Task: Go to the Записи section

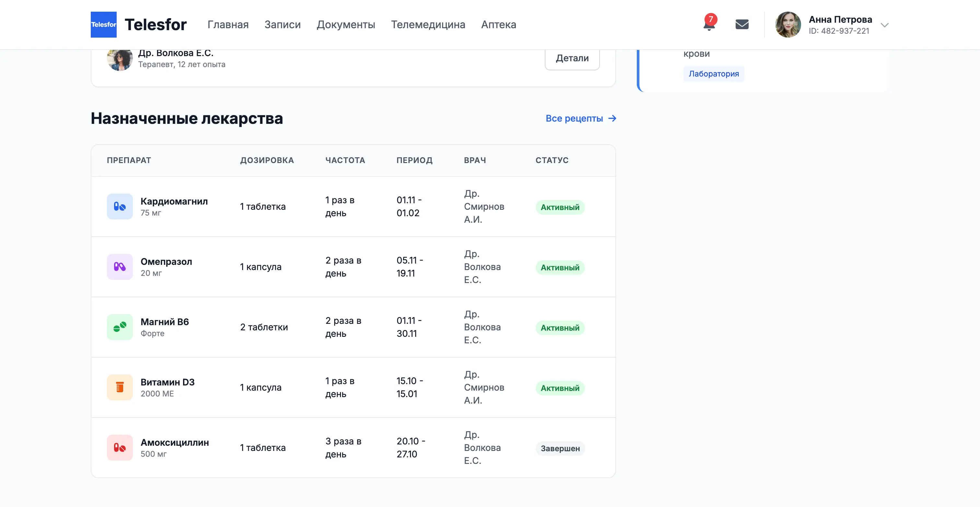Action: pyautogui.click(x=282, y=25)
